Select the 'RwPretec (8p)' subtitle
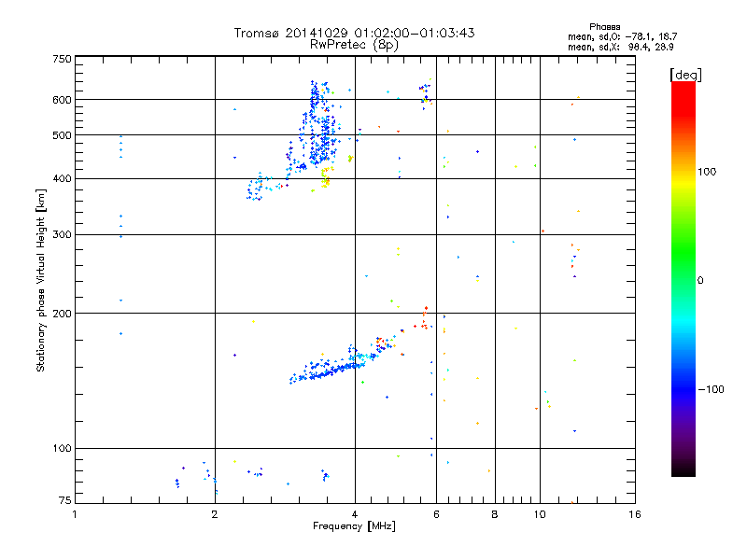Screen dimensions: 747x560 [x=354, y=45]
